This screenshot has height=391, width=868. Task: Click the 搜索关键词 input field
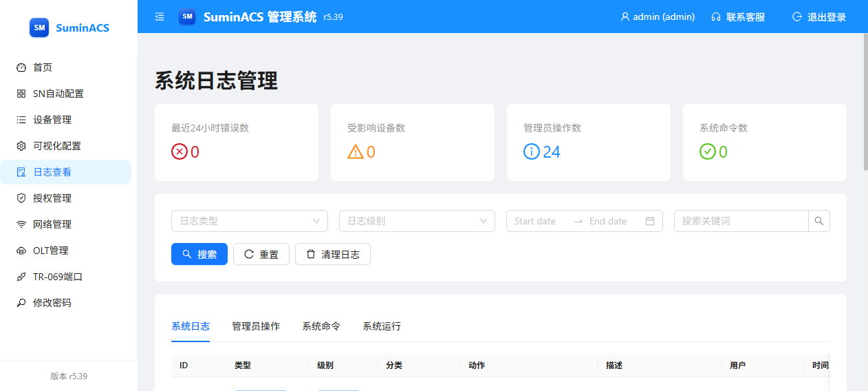coord(741,221)
